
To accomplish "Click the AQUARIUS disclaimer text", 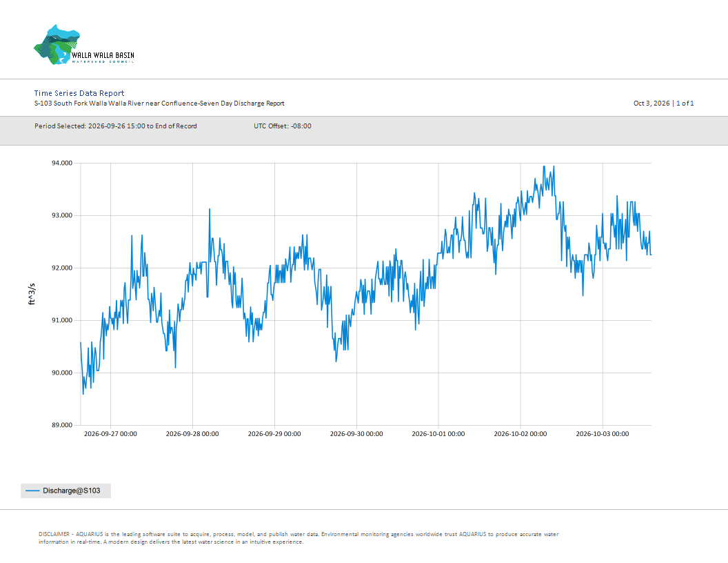I will [299, 538].
